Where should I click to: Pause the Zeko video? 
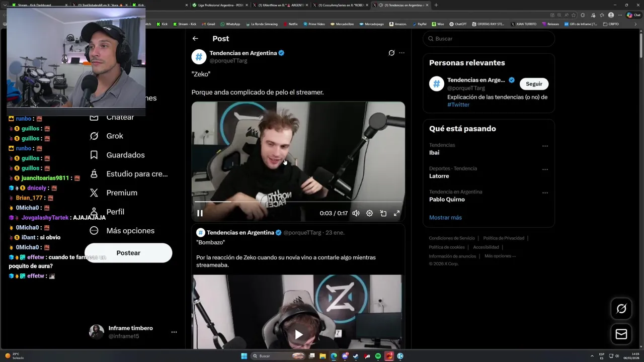(x=200, y=213)
